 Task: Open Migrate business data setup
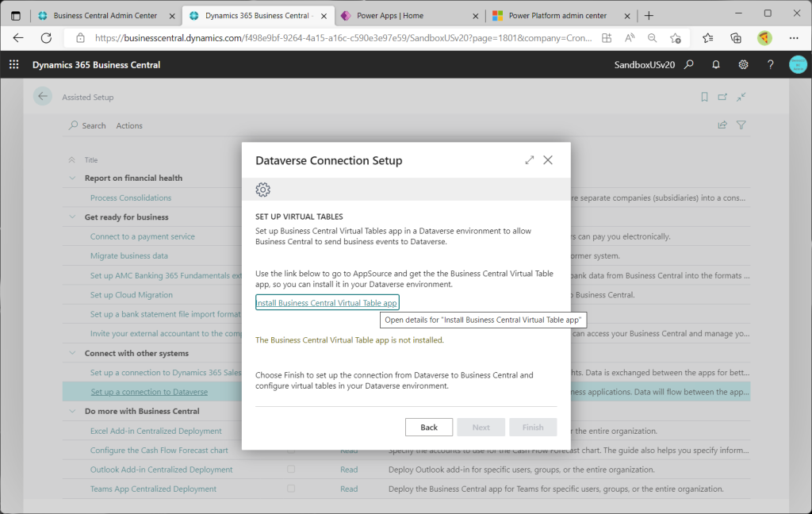pos(129,255)
